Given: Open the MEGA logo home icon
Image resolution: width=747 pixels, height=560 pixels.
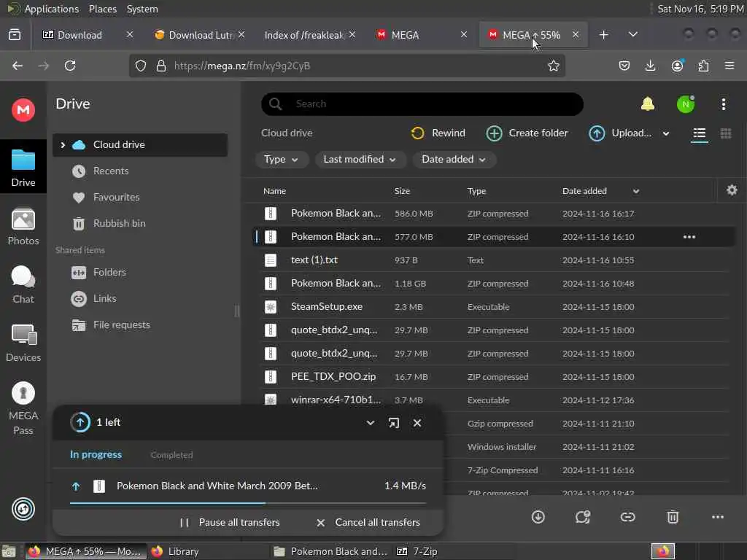Looking at the screenshot, I should 23,110.
